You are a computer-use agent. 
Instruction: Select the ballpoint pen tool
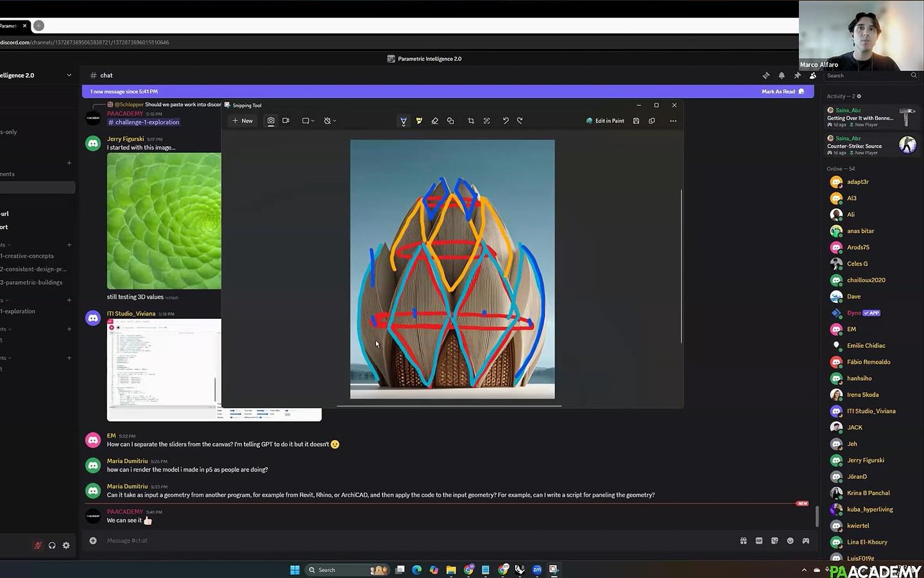click(404, 121)
